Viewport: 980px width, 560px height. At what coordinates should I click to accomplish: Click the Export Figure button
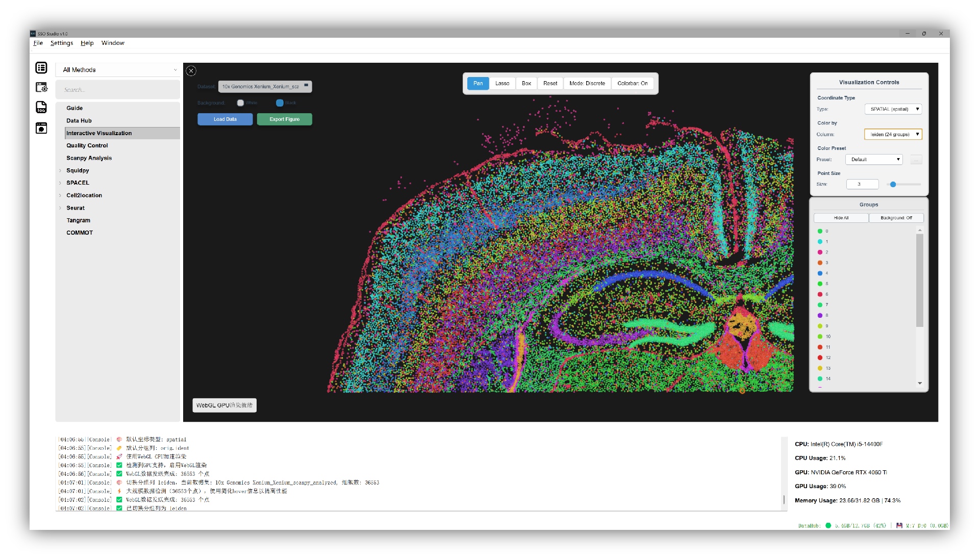point(284,119)
